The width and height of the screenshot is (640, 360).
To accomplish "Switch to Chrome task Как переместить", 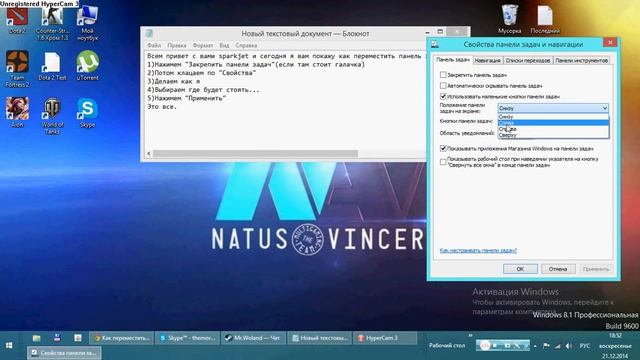I will pos(122,338).
